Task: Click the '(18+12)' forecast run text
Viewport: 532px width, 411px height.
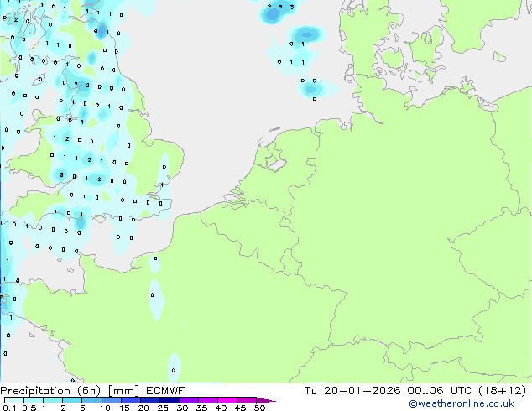Action: point(502,391)
